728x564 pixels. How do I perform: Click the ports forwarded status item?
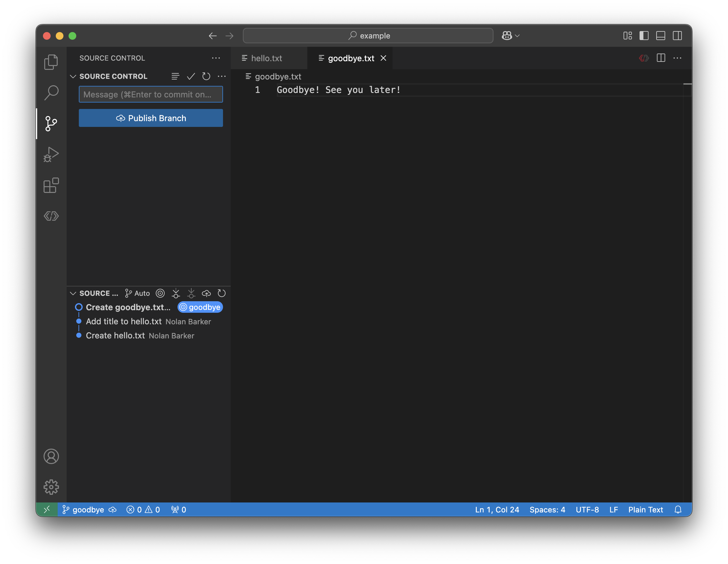[x=179, y=509]
